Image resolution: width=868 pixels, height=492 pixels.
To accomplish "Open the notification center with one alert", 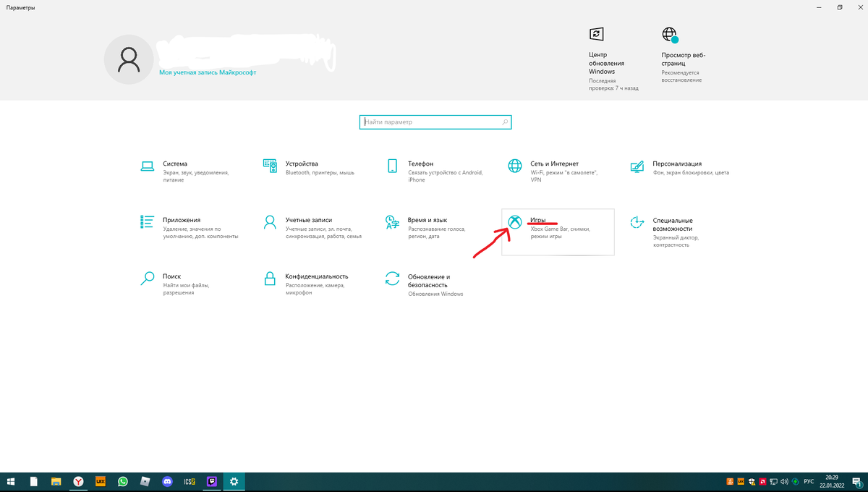I will click(857, 482).
